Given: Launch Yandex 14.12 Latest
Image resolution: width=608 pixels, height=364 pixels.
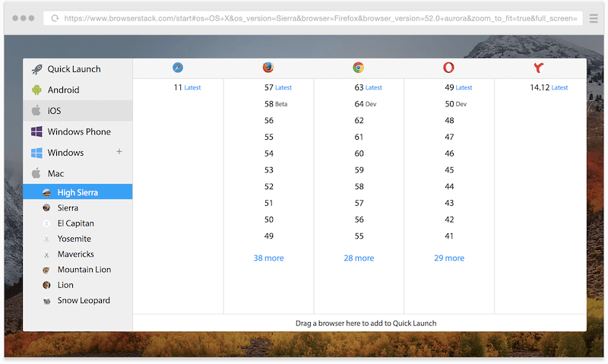Looking at the screenshot, I should tap(549, 87).
